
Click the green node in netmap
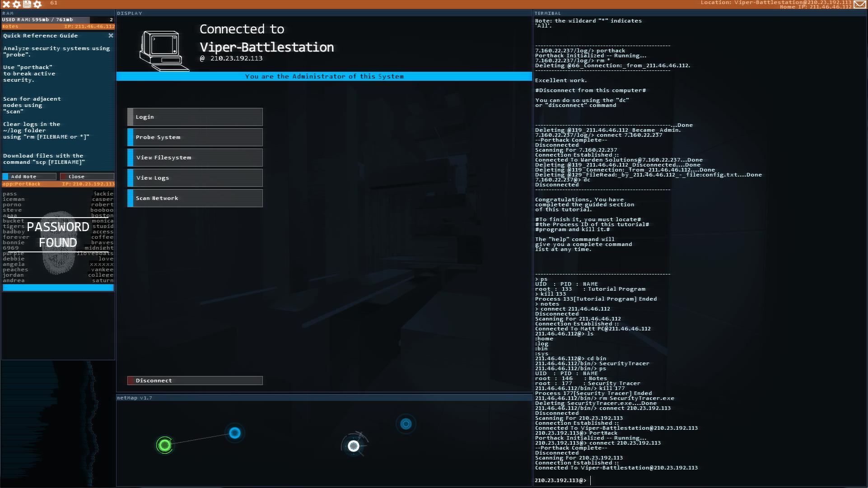(165, 445)
